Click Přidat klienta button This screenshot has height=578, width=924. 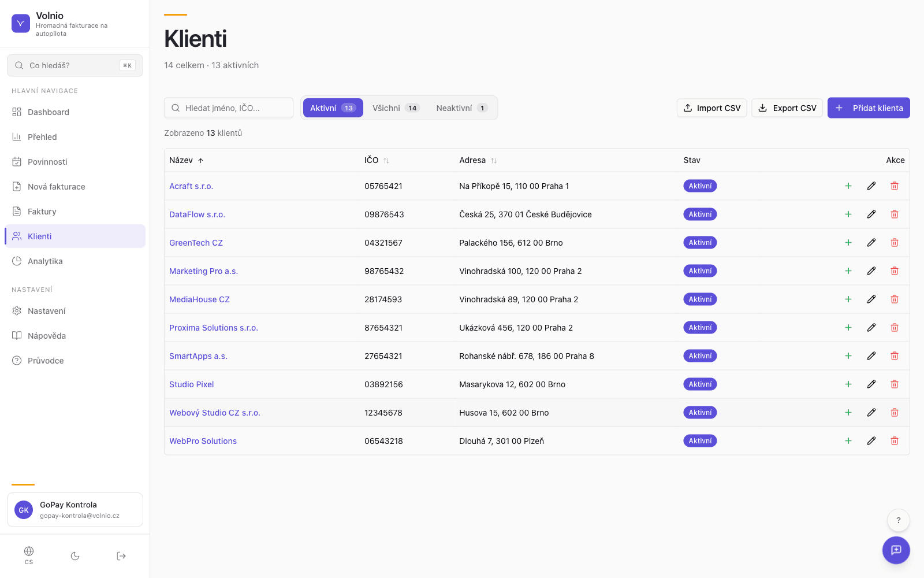(x=869, y=108)
